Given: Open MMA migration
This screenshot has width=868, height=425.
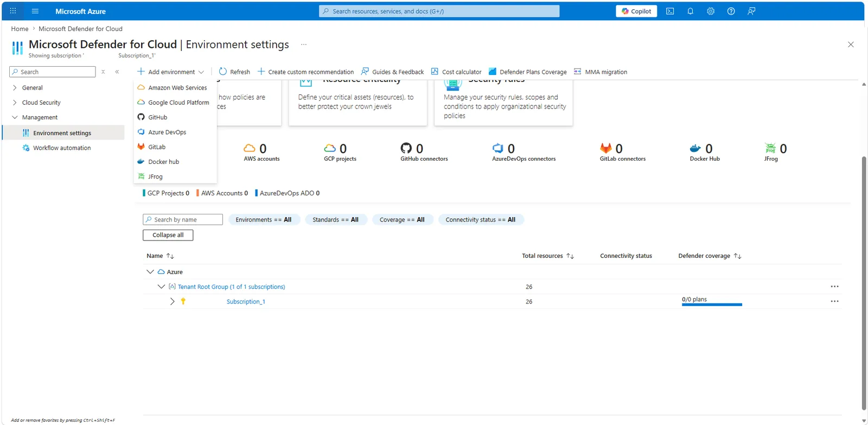Looking at the screenshot, I should (x=601, y=72).
